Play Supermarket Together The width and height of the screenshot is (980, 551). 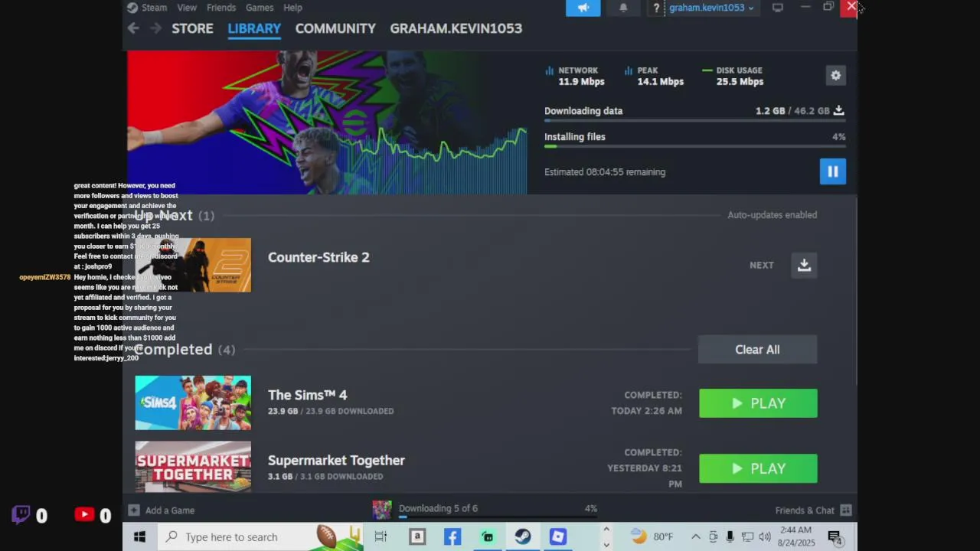(758, 468)
